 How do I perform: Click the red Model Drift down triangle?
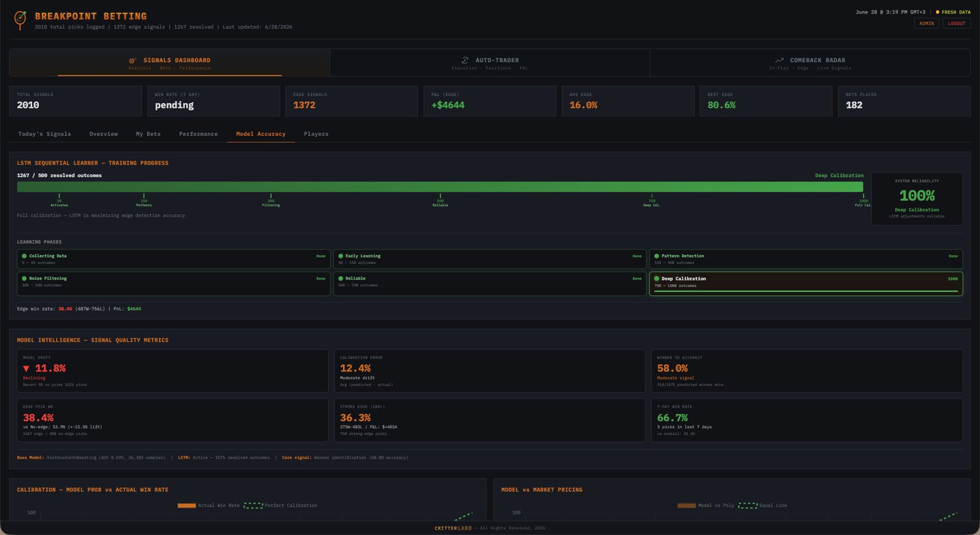(x=26, y=369)
